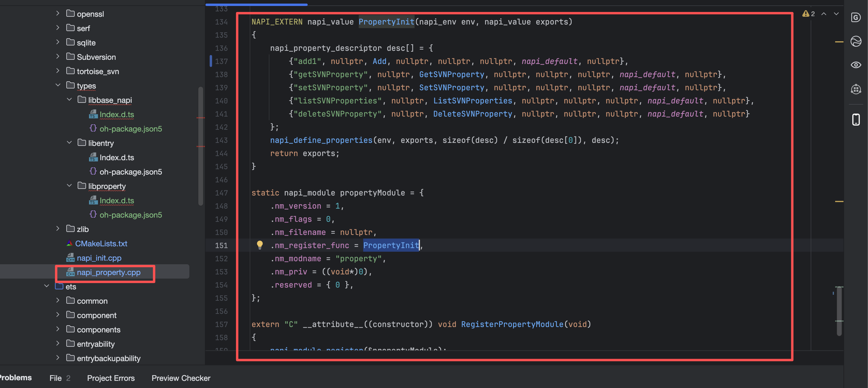Expand the zlib folder
This screenshot has width=868, height=388.
pyautogui.click(x=58, y=229)
